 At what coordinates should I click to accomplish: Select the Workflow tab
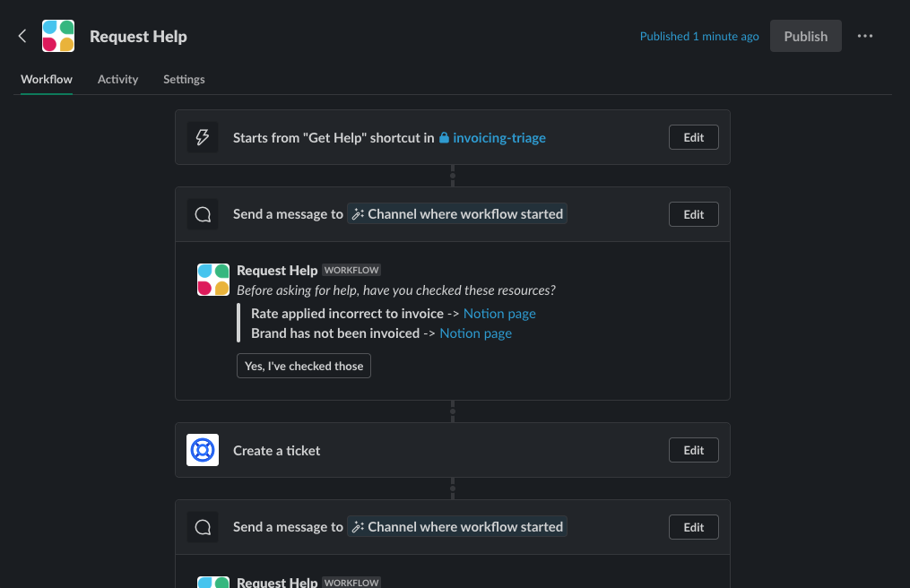tap(47, 80)
